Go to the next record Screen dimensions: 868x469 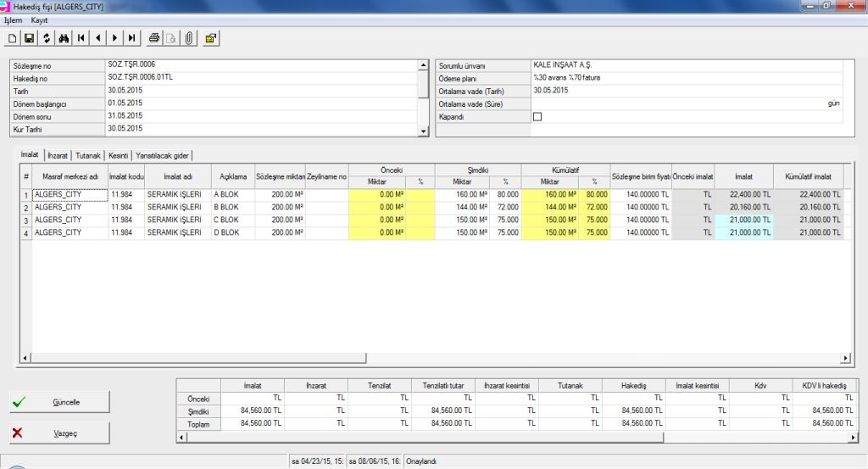(114, 38)
